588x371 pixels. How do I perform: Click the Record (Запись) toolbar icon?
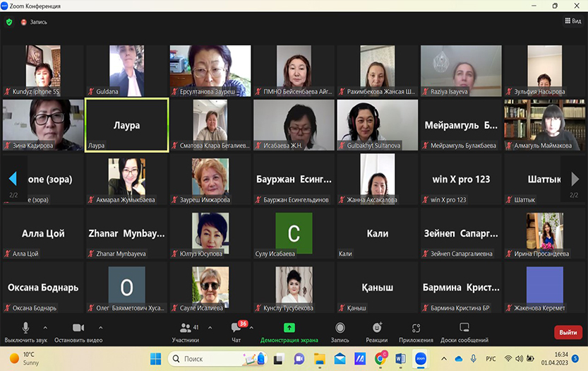click(340, 331)
